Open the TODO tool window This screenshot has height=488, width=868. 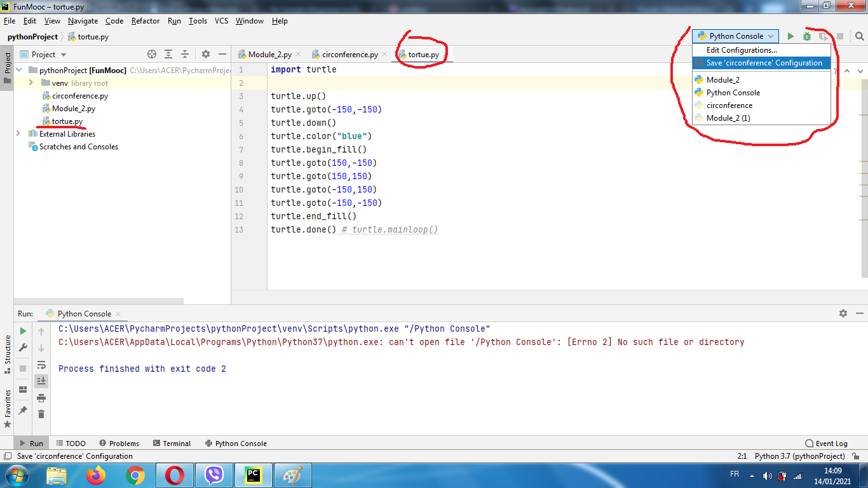[x=71, y=444]
